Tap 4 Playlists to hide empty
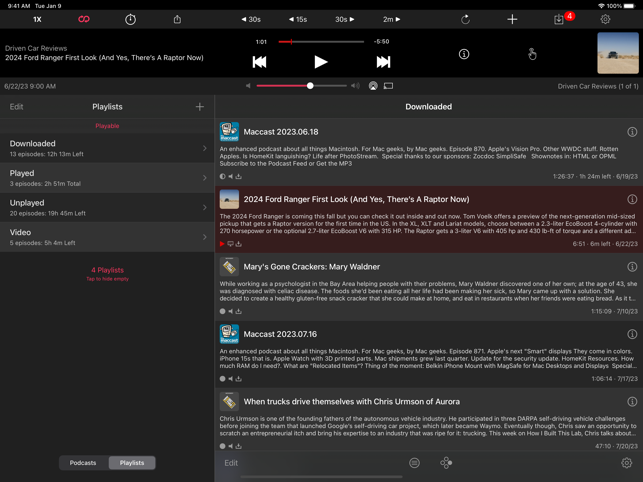The height and width of the screenshot is (482, 643). [107, 273]
